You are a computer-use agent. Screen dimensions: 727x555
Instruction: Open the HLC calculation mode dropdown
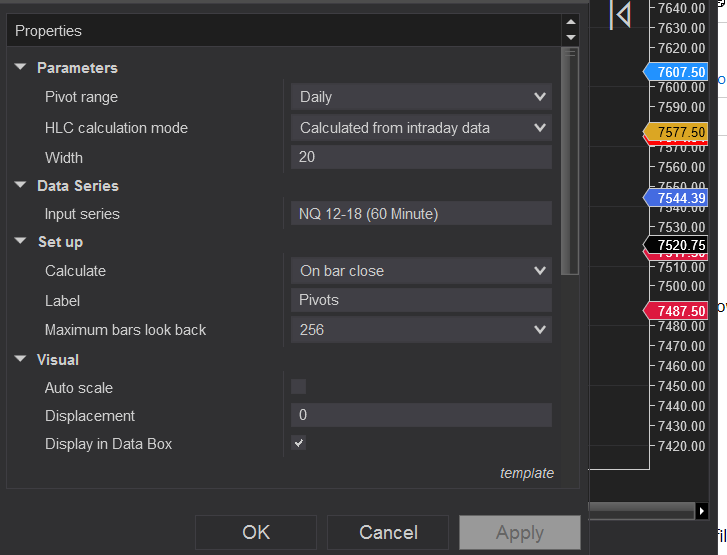coord(421,127)
